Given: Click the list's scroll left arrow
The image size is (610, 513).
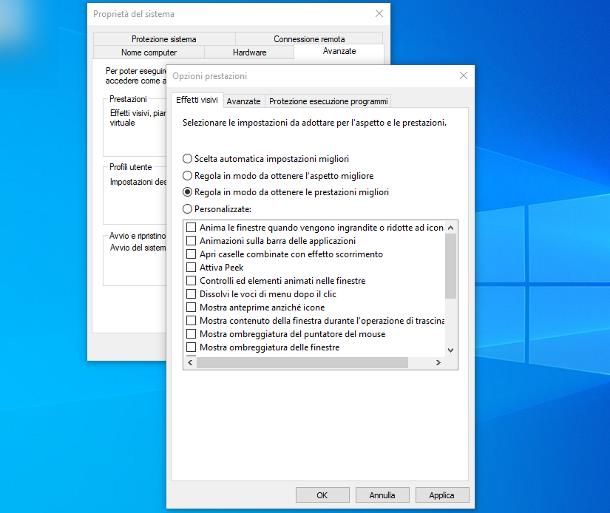Looking at the screenshot, I should (190, 362).
